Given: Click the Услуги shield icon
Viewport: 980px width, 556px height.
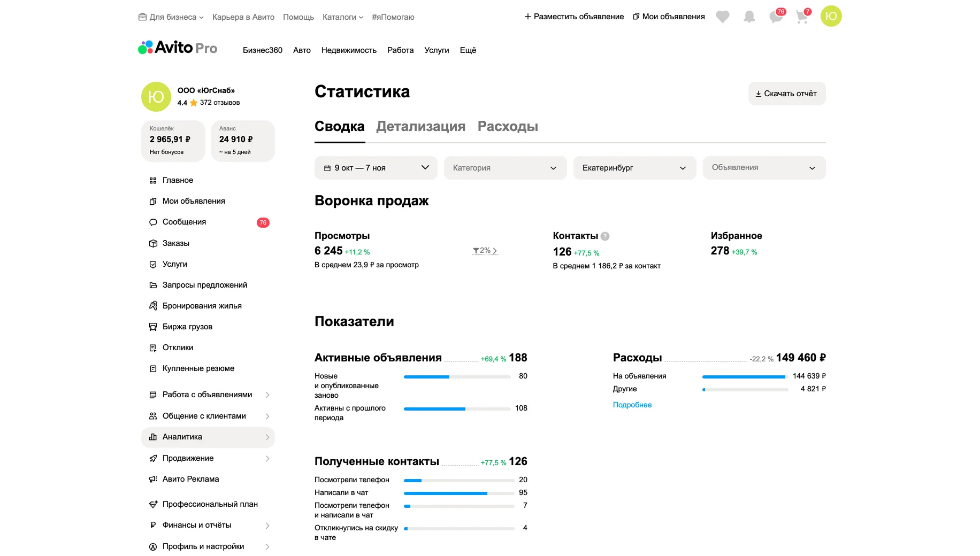Looking at the screenshot, I should pos(153,264).
